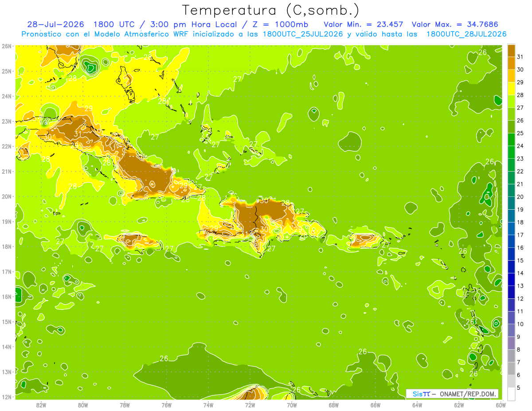The height and width of the screenshot is (411, 532).
Task: Click the "17N" latitude axis label
Action: tap(6, 271)
